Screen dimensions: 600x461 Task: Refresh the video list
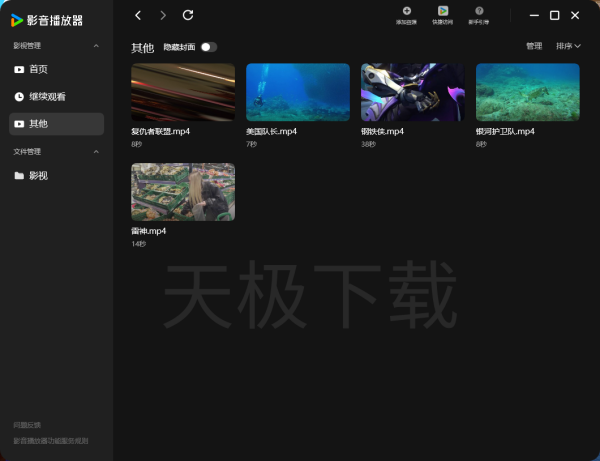(x=189, y=15)
